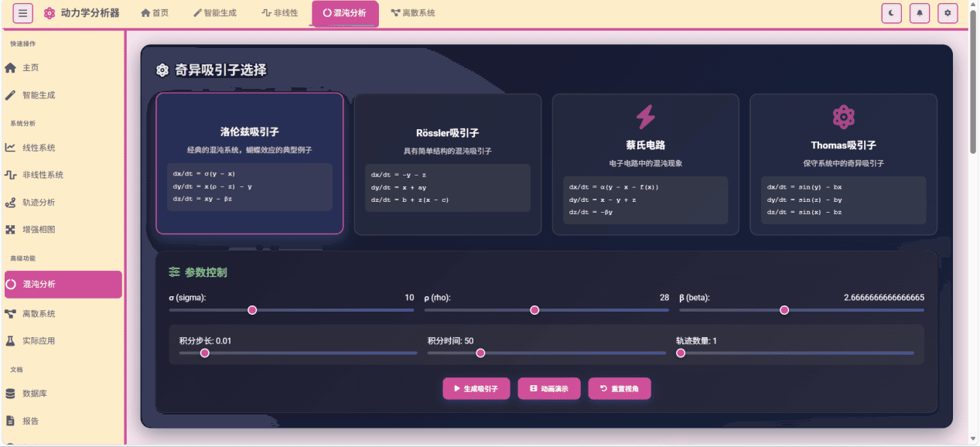Click the film icon in 动画演示

(x=532, y=388)
